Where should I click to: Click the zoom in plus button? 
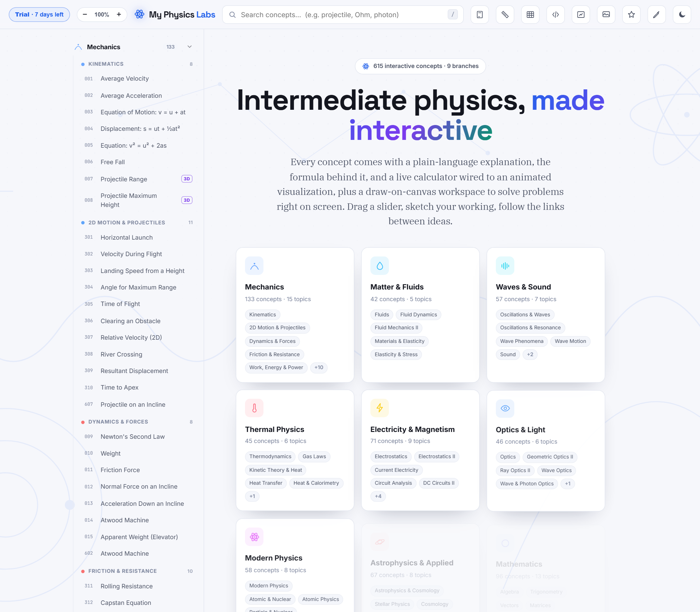[x=119, y=14]
